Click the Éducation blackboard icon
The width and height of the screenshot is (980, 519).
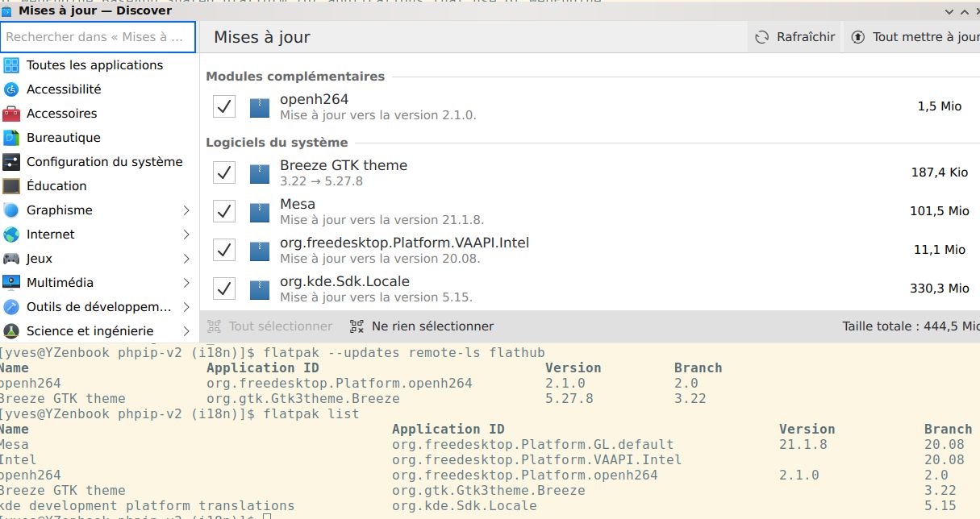11,186
